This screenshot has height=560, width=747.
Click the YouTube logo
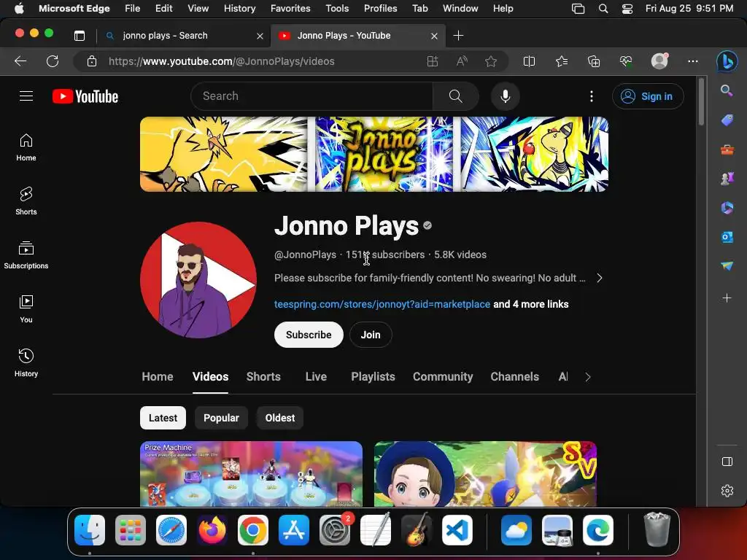85,96
